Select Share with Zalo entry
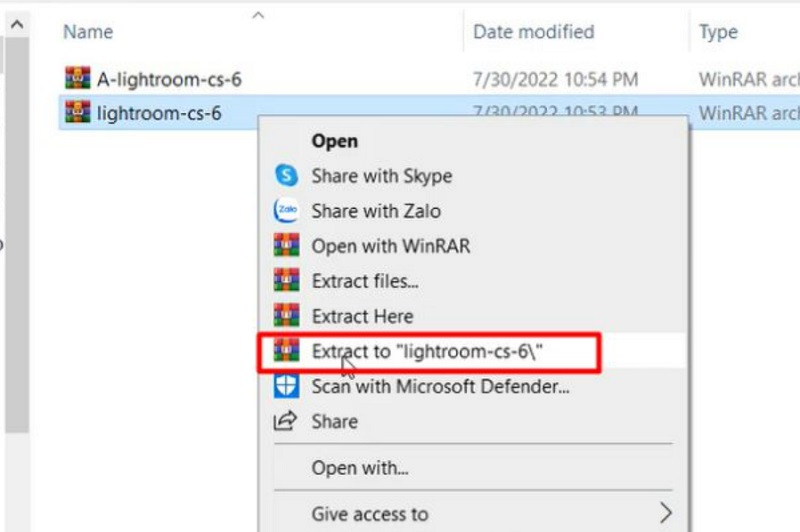 click(x=376, y=211)
